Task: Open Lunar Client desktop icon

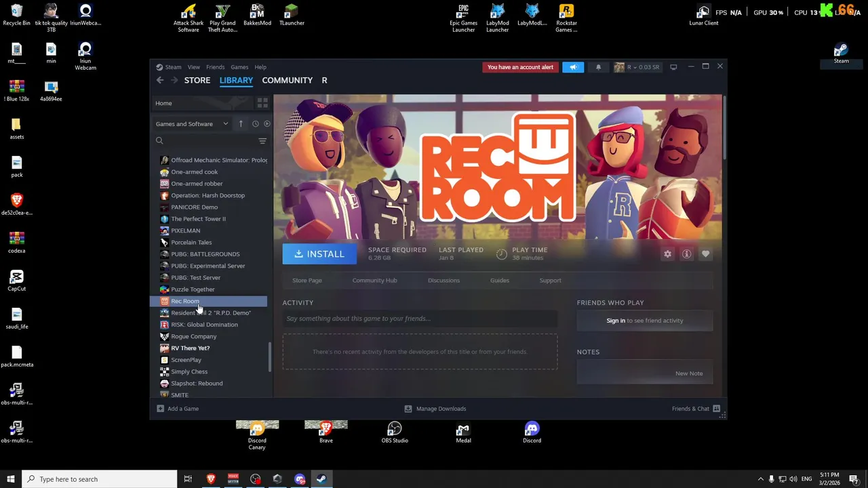Action: pyautogui.click(x=703, y=16)
